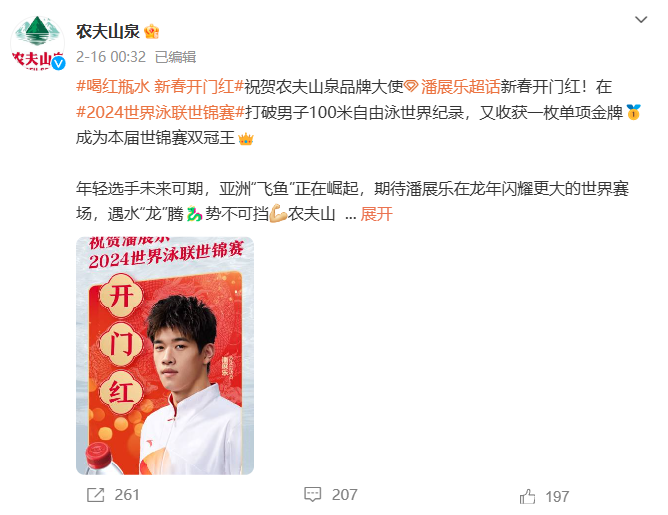Screen dimensions: 668x515
Task: Expand full post text with 展开
Action: click(x=376, y=214)
